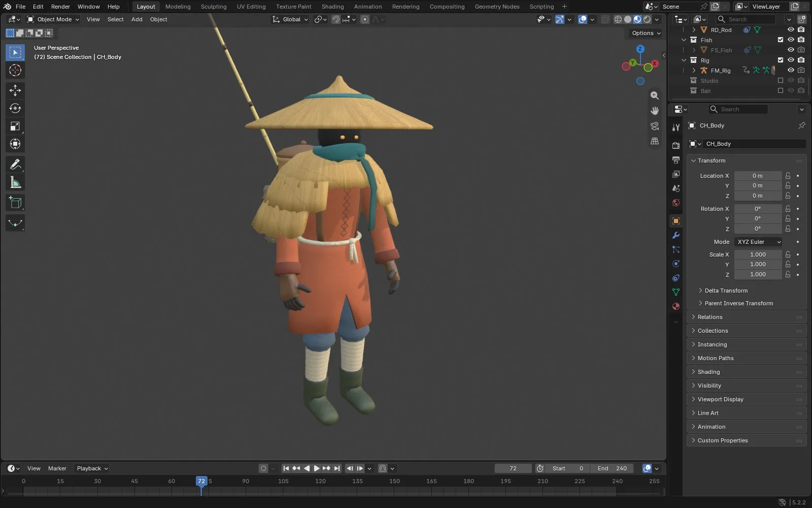Jump to the timeline start frame
The width and height of the screenshot is (812, 508).
point(286,468)
